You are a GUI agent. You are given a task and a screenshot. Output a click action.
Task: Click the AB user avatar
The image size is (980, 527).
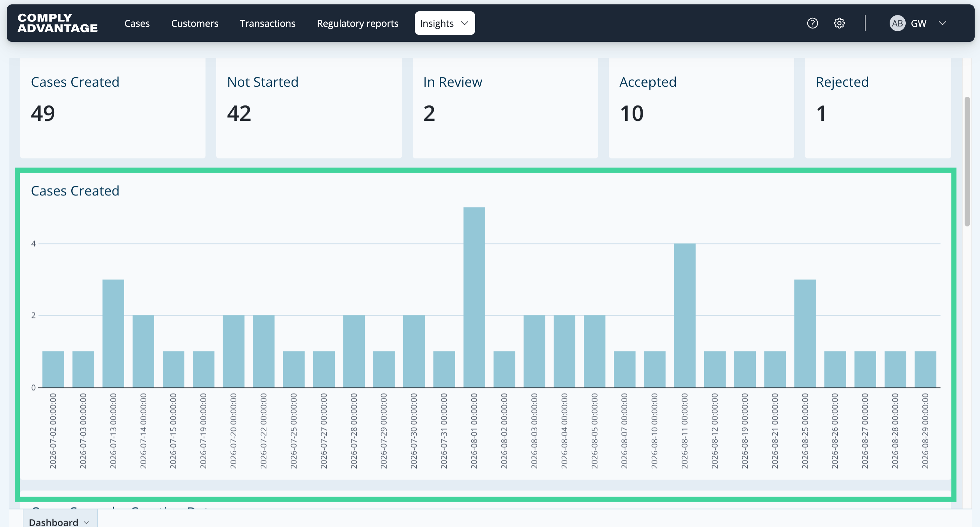897,23
